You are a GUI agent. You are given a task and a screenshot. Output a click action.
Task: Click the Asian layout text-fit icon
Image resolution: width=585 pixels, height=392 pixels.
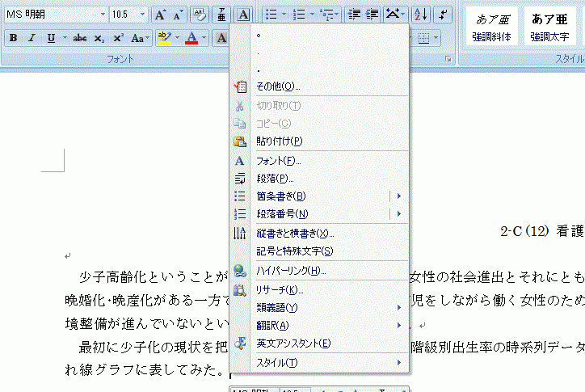pyautogui.click(x=392, y=15)
